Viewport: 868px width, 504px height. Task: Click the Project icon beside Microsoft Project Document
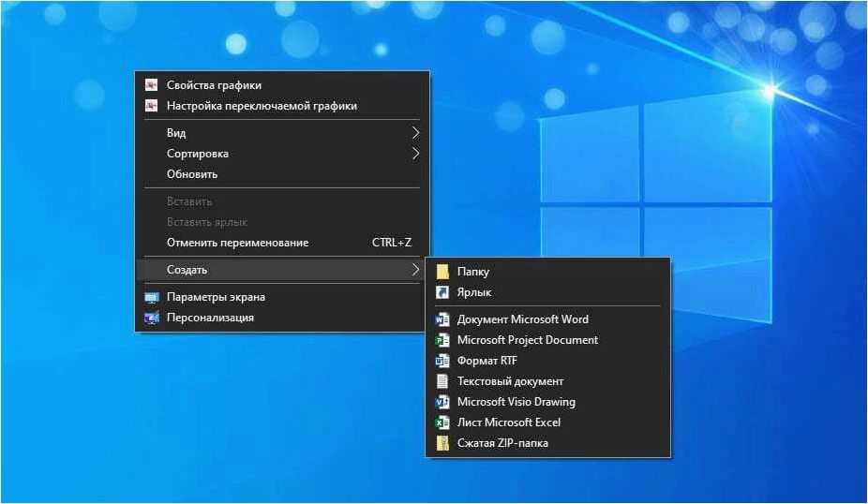pyautogui.click(x=442, y=340)
